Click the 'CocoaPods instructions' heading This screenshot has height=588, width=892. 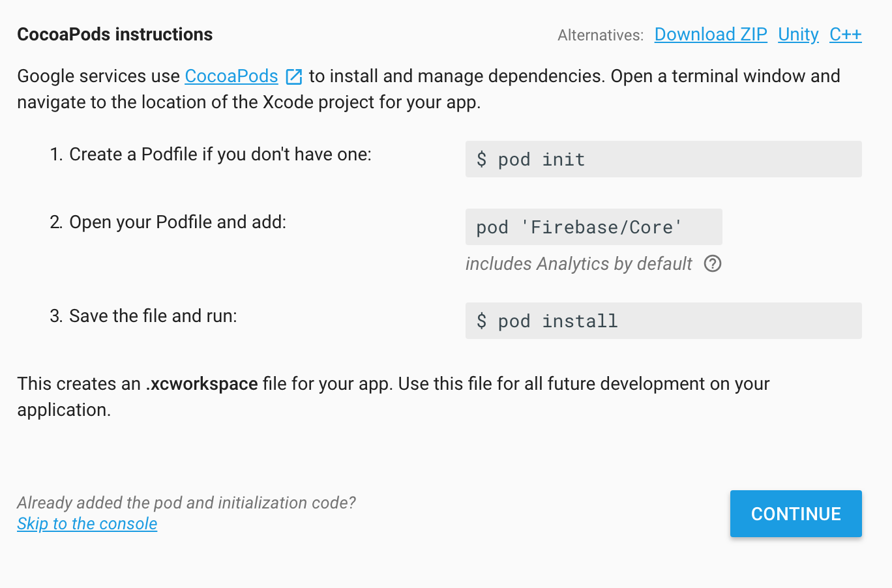(x=115, y=35)
